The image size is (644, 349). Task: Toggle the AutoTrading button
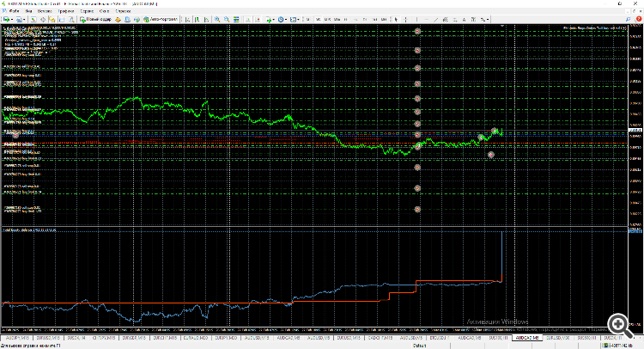tap(161, 19)
